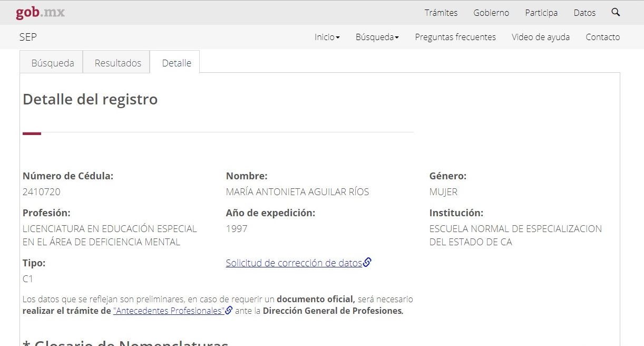This screenshot has height=346, width=644.
Task: Click the gob.mx logo
Action: pos(40,13)
